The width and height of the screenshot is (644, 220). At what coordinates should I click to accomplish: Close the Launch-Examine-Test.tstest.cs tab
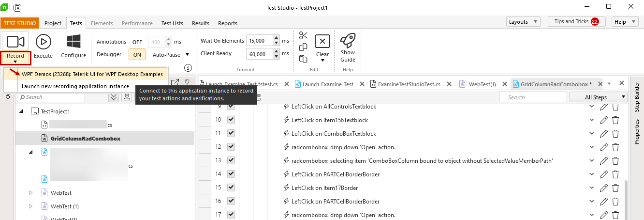click(286, 84)
